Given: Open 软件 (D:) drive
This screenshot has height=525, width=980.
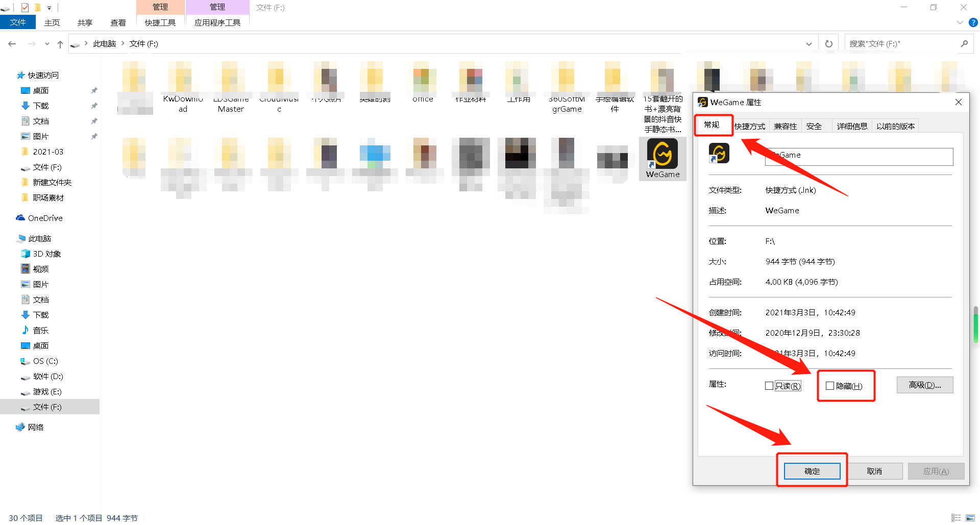Looking at the screenshot, I should coord(42,376).
